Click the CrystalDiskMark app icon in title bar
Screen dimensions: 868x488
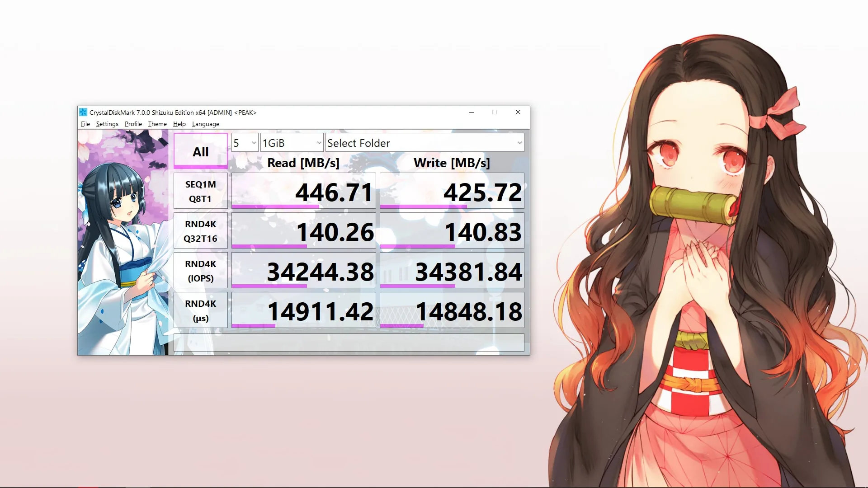(x=83, y=112)
